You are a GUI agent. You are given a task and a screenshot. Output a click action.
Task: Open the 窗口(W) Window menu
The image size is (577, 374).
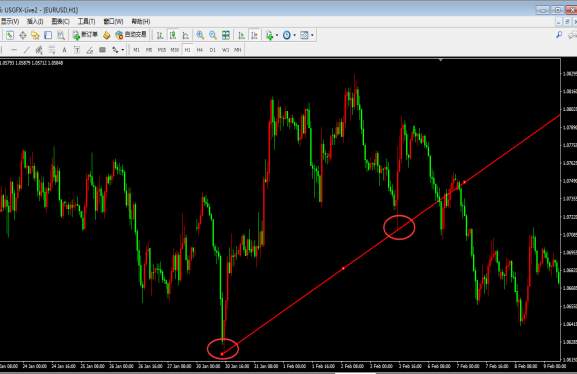click(x=113, y=21)
